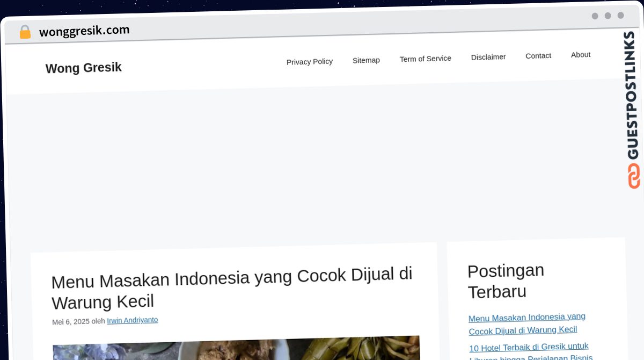Viewport: 644px width, 360px height.
Task: Select the Disclaimer menu link
Action: pyautogui.click(x=488, y=57)
